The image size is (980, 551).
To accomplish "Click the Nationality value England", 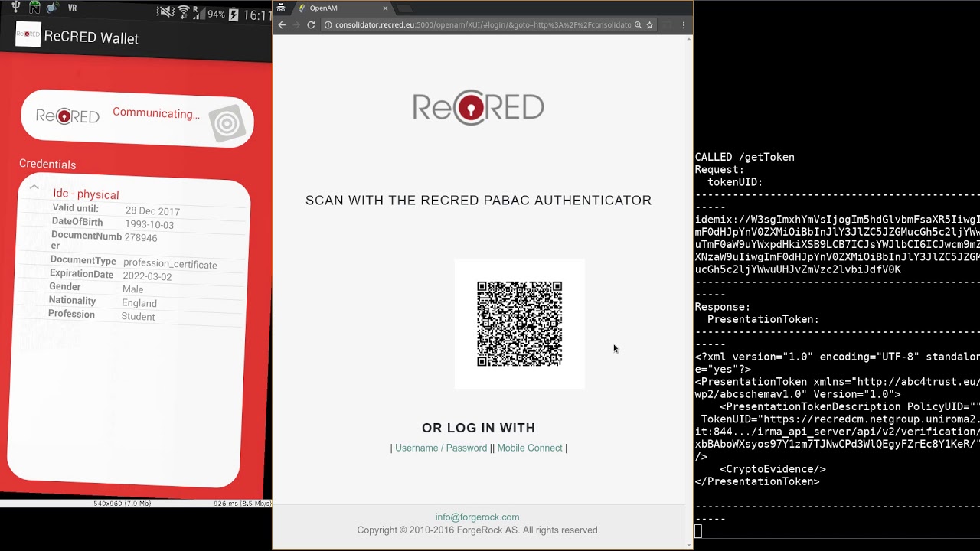I will tap(139, 303).
